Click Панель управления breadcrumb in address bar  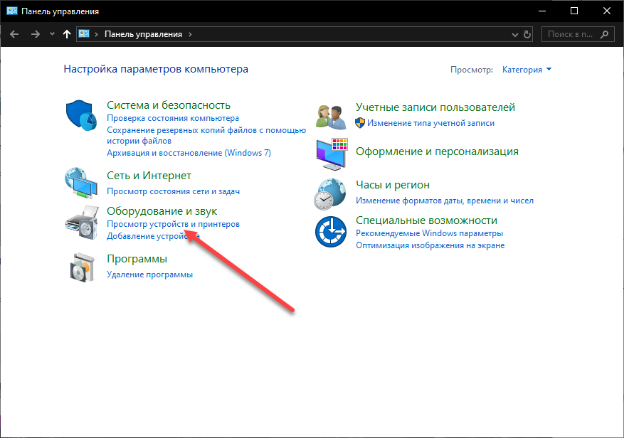pos(143,34)
